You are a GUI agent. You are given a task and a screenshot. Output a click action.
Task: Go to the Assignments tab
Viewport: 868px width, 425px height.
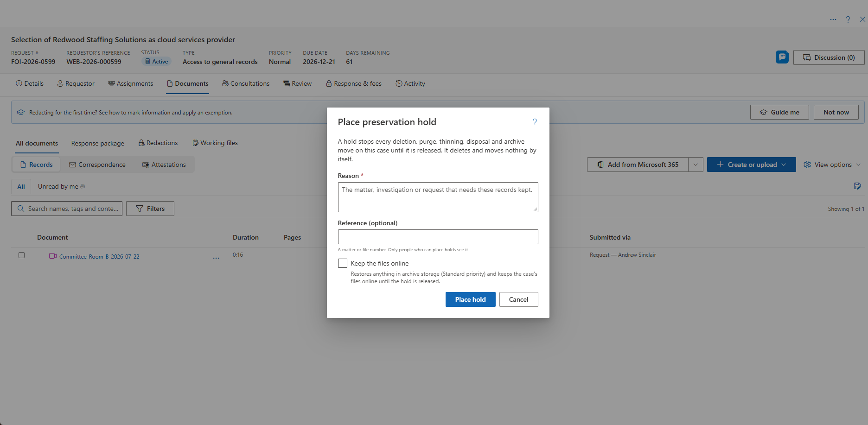(130, 83)
